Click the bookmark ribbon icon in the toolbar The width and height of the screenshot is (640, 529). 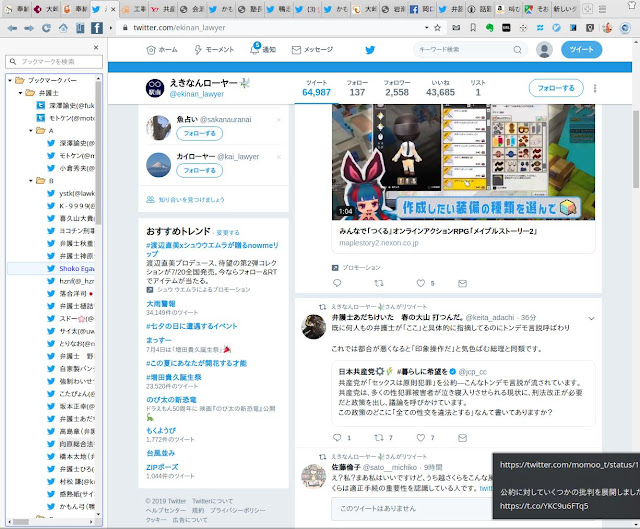pos(473,28)
